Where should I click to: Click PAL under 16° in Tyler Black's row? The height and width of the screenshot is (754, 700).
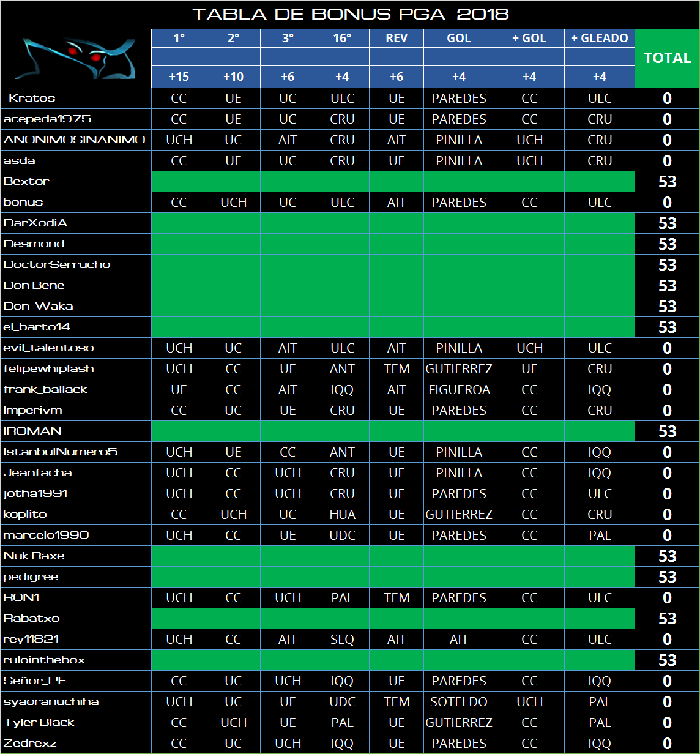click(x=342, y=723)
